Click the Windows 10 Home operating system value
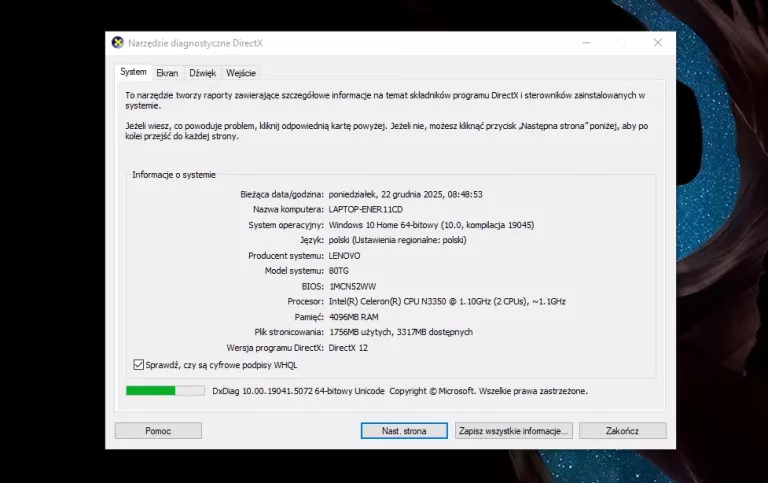This screenshot has width=768, height=483. (432, 225)
